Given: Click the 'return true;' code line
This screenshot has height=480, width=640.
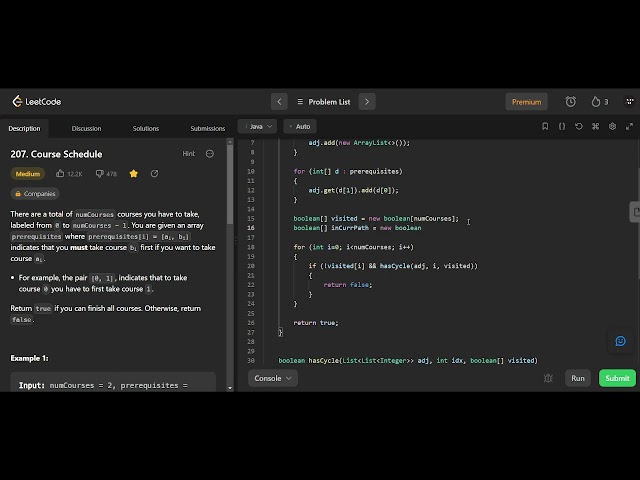Looking at the screenshot, I should pyautogui.click(x=316, y=323).
